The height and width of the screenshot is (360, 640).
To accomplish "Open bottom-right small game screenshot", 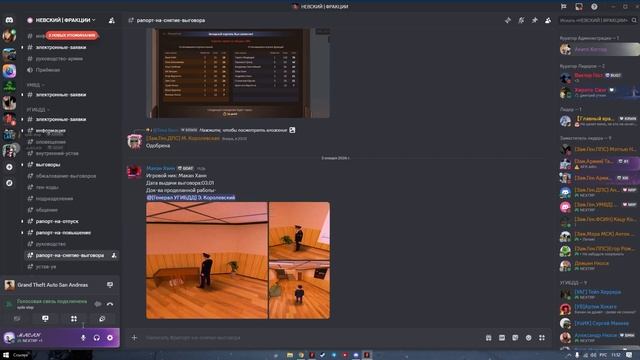I will (300, 290).
